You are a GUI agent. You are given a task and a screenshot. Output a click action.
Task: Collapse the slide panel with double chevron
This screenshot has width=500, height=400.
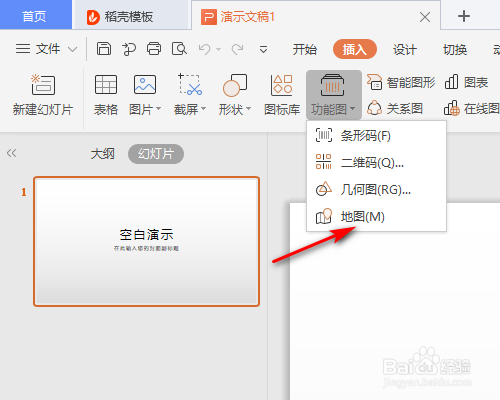point(11,153)
